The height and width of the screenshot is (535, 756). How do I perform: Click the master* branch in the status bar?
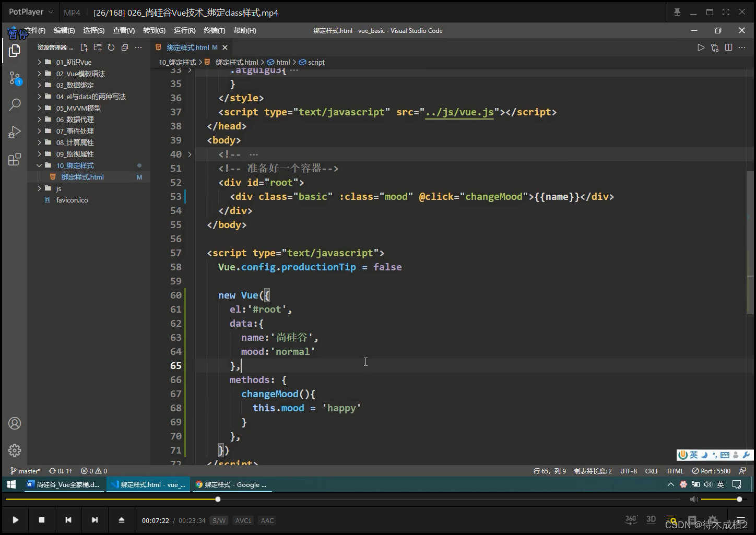[x=26, y=471]
